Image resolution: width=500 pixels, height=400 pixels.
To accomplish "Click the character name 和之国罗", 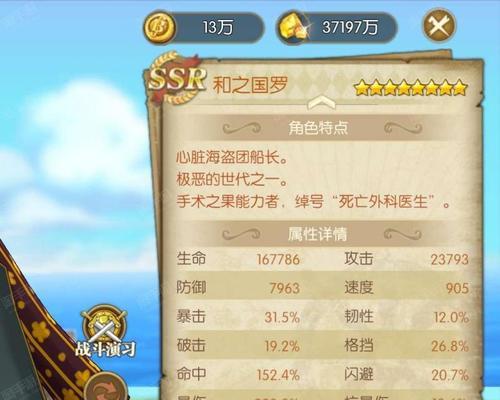I will pos(250,85).
